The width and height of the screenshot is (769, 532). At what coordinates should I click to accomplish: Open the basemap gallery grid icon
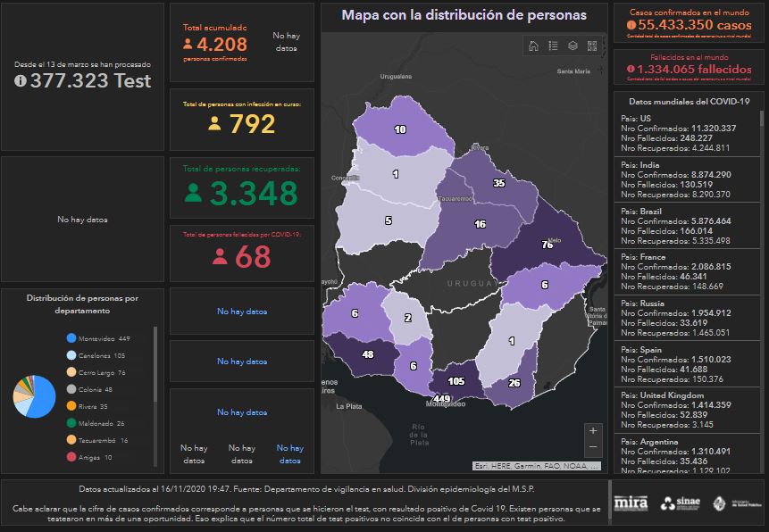[592, 46]
